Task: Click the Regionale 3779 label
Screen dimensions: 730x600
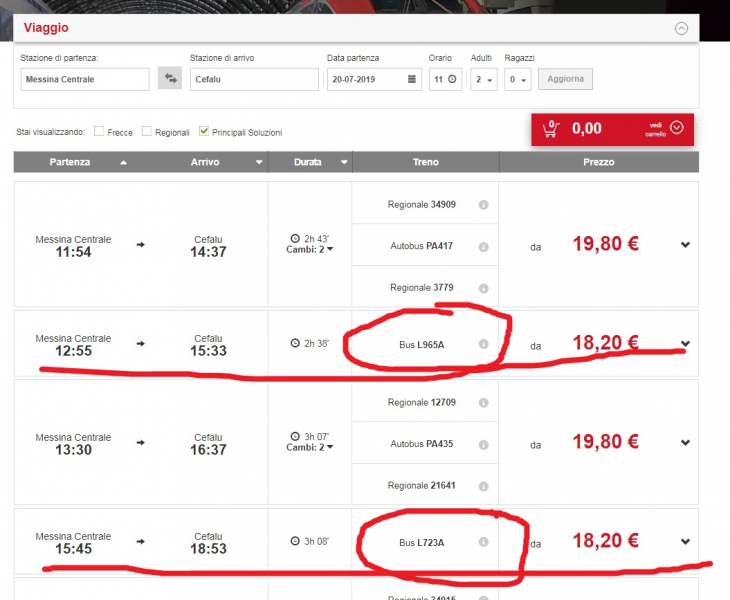Action: click(x=422, y=287)
